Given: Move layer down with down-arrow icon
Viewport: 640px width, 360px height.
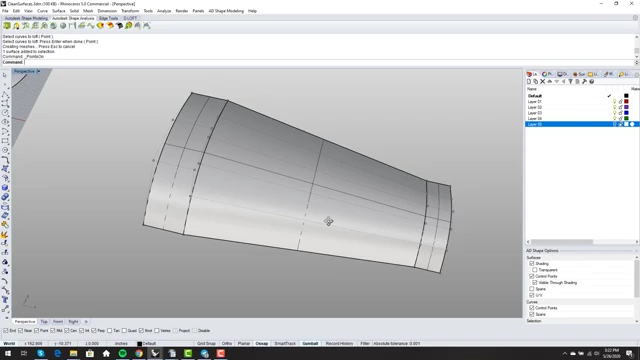Looking at the screenshot, I should point(556,82).
